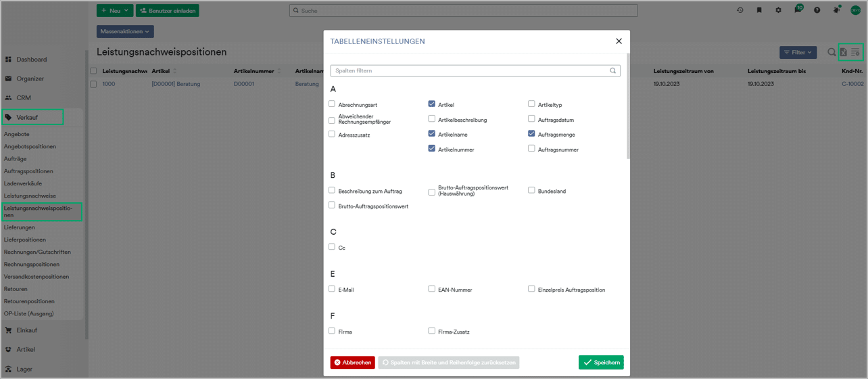Uncheck the Artikelname column checkbox
This screenshot has height=379, width=868.
click(431, 134)
